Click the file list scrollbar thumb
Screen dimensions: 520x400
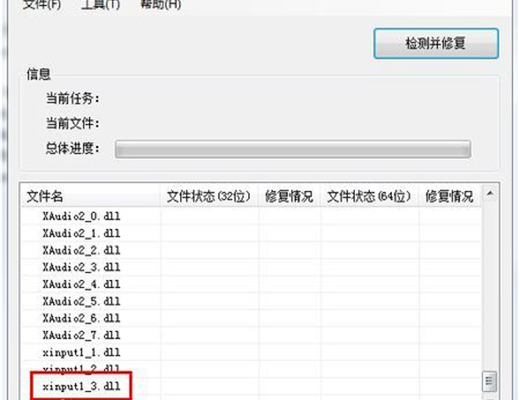pyautogui.click(x=489, y=381)
